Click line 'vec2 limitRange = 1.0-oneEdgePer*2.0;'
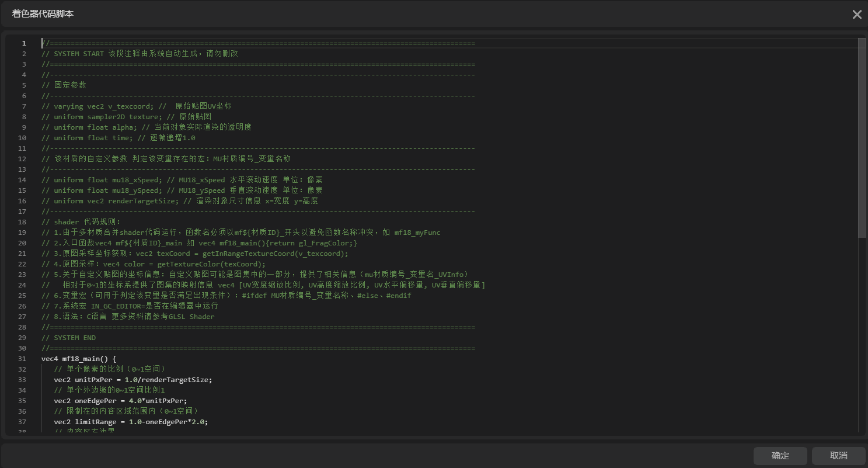The image size is (868, 468). pyautogui.click(x=131, y=422)
